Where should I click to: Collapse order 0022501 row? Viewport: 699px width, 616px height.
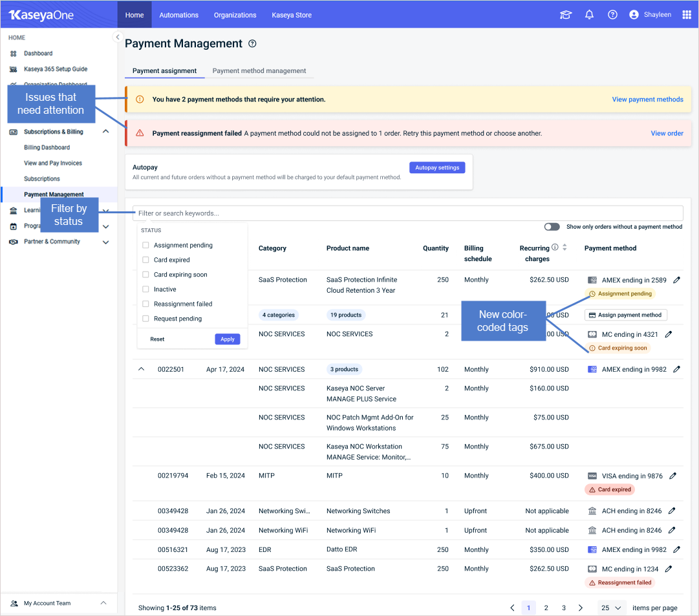142,369
